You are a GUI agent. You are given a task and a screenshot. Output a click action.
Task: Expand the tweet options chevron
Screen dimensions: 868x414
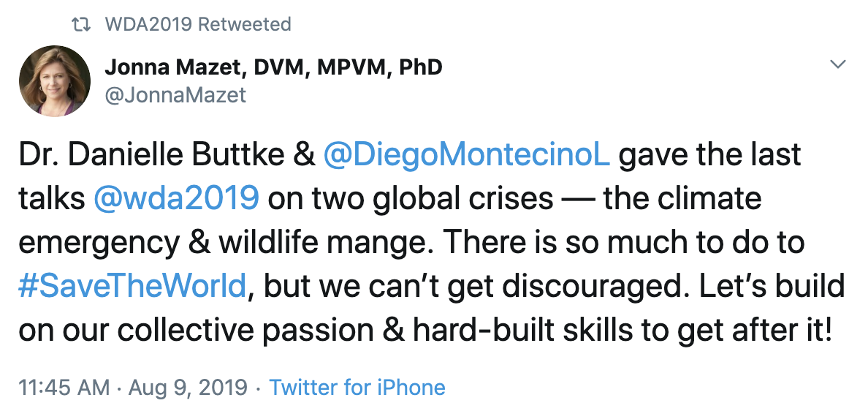pos(838,65)
